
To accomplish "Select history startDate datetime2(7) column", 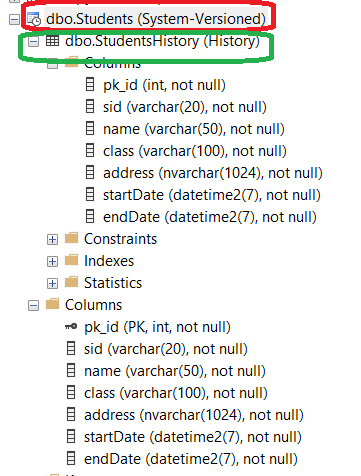I will pos(212,195).
